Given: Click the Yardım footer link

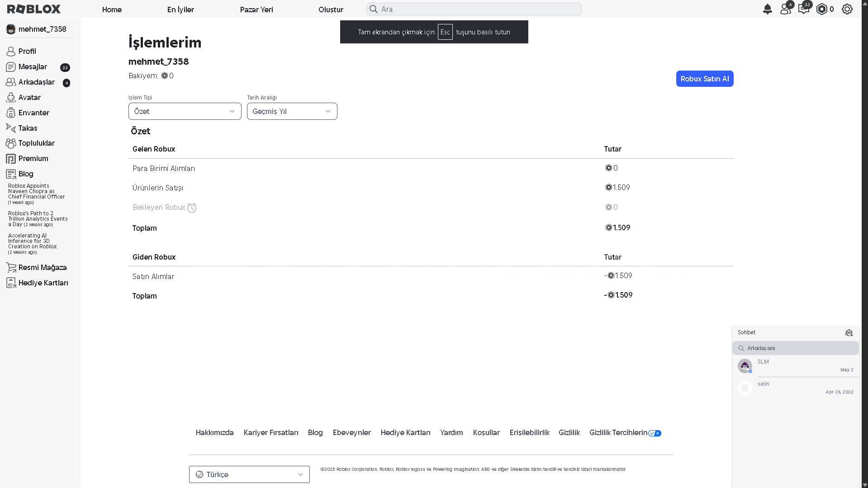Looking at the screenshot, I should (451, 433).
